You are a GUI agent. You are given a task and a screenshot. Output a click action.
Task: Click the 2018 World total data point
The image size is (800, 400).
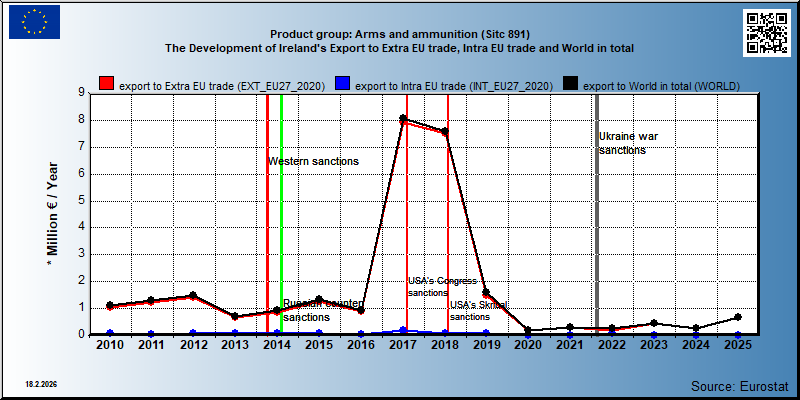click(x=445, y=131)
